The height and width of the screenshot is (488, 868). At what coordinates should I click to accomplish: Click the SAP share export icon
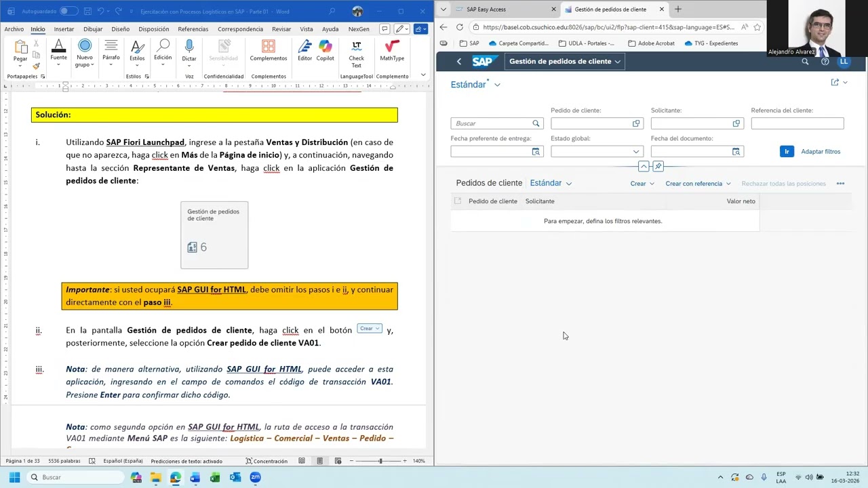click(835, 82)
